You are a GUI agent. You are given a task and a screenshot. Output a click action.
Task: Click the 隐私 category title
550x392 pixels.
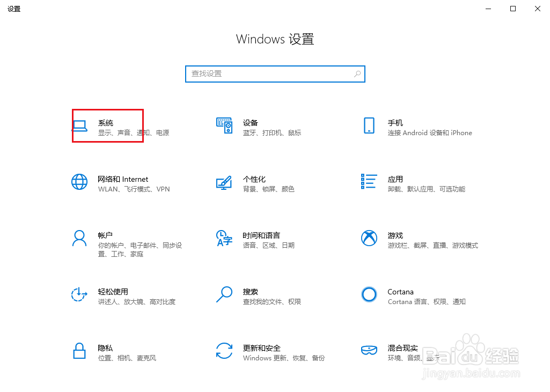(105, 348)
